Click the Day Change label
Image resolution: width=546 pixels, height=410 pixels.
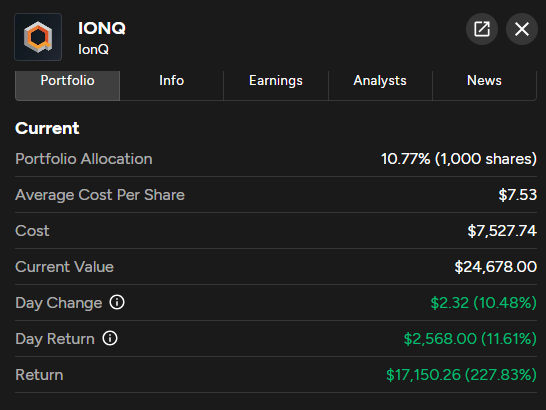tap(59, 303)
